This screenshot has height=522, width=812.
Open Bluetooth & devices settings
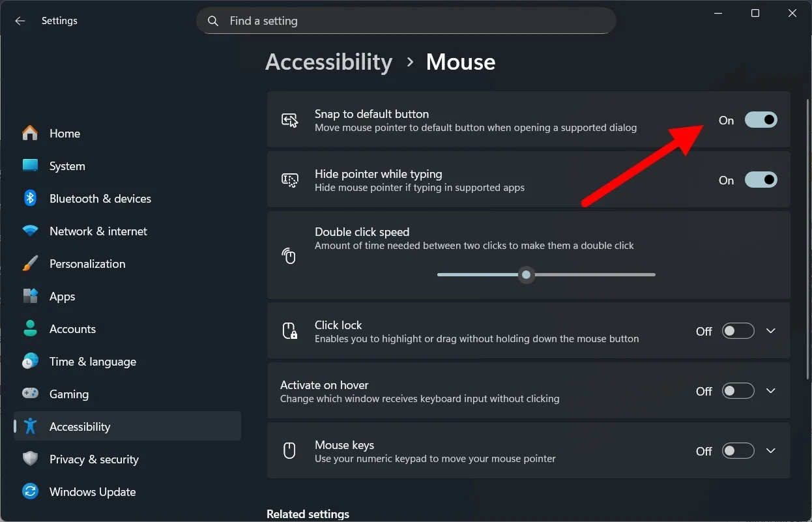pyautogui.click(x=100, y=198)
